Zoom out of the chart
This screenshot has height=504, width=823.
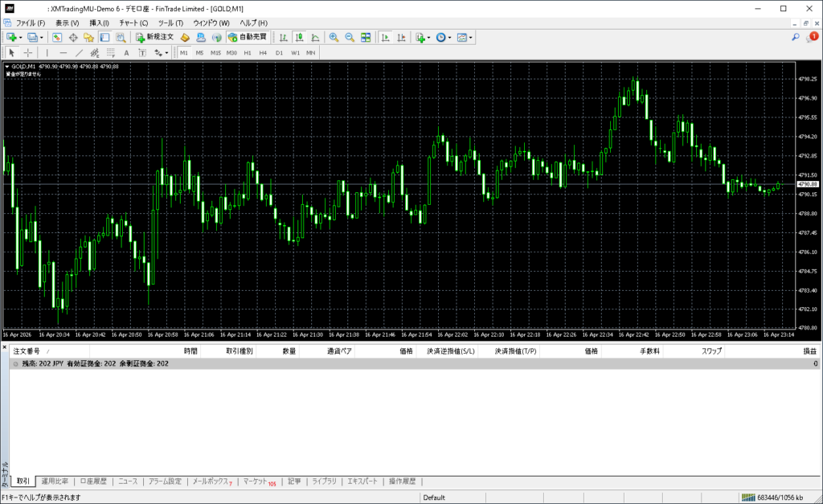pos(350,37)
